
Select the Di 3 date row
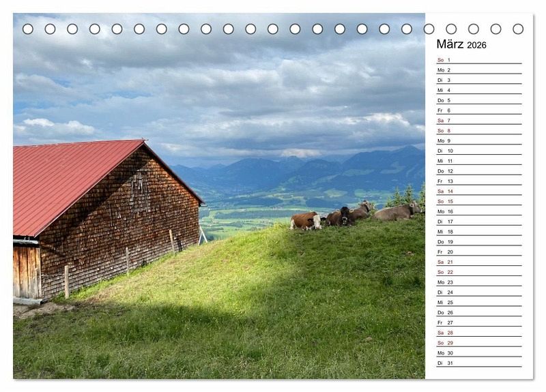click(x=479, y=80)
